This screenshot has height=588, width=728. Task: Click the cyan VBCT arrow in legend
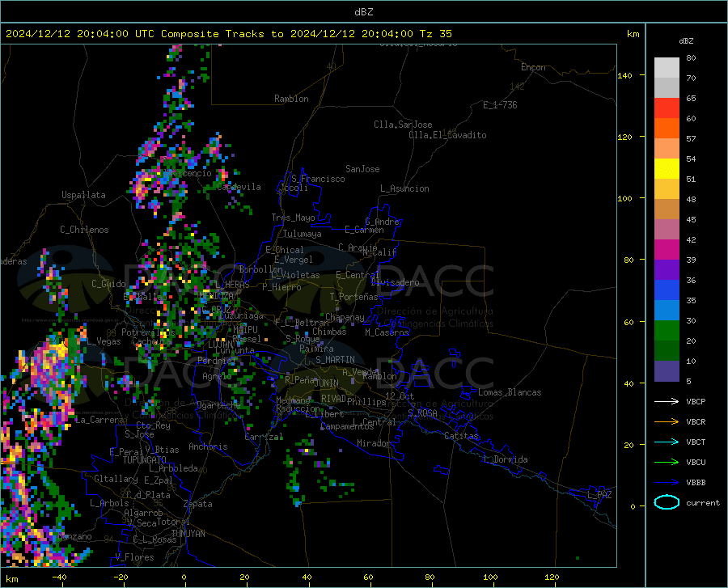point(667,442)
